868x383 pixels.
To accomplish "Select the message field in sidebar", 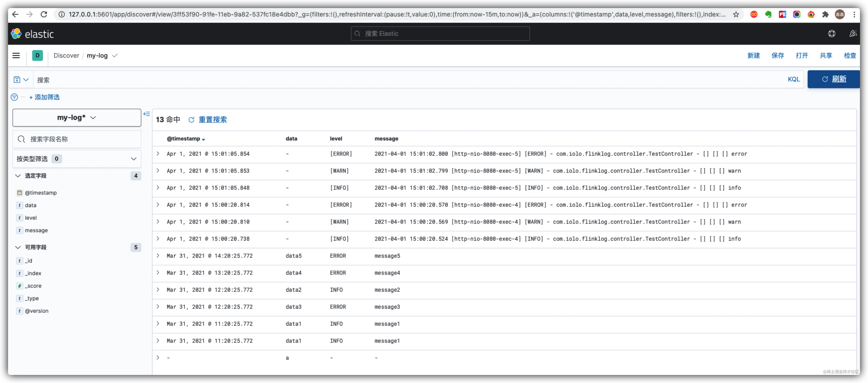I will point(36,230).
